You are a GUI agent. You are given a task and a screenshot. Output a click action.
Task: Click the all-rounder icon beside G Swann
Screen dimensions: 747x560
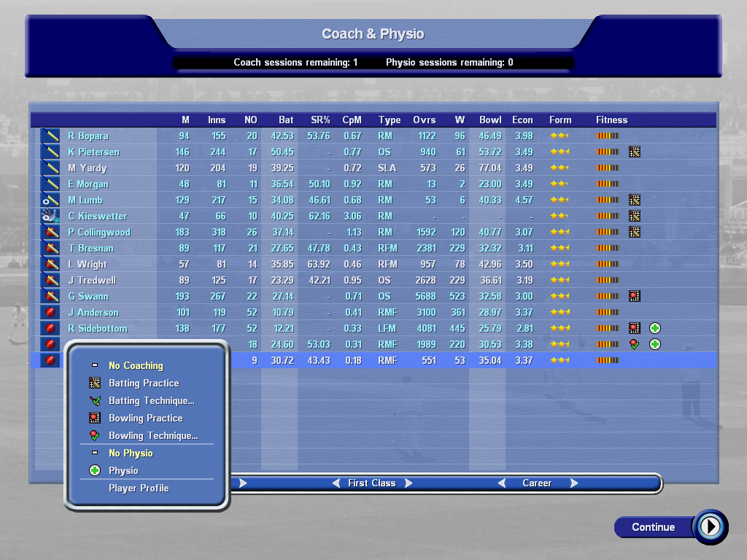[50, 296]
